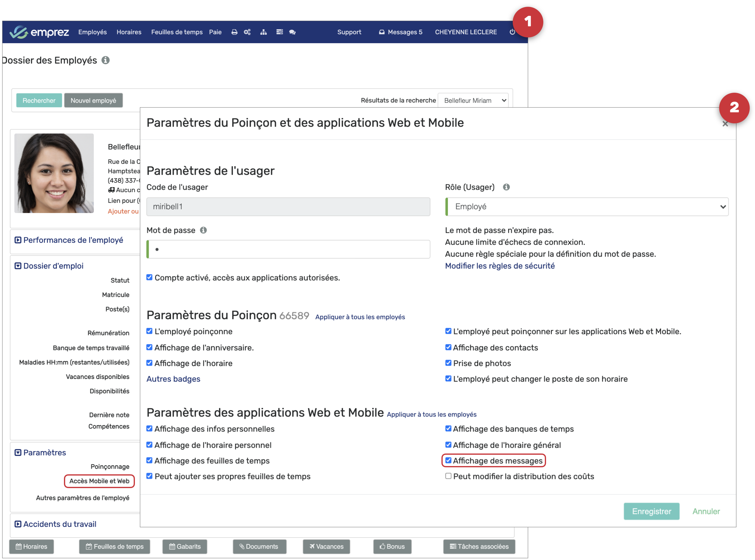Uncheck Affichage des messages checkbox
Screen dimensions: 755x560
[448, 460]
